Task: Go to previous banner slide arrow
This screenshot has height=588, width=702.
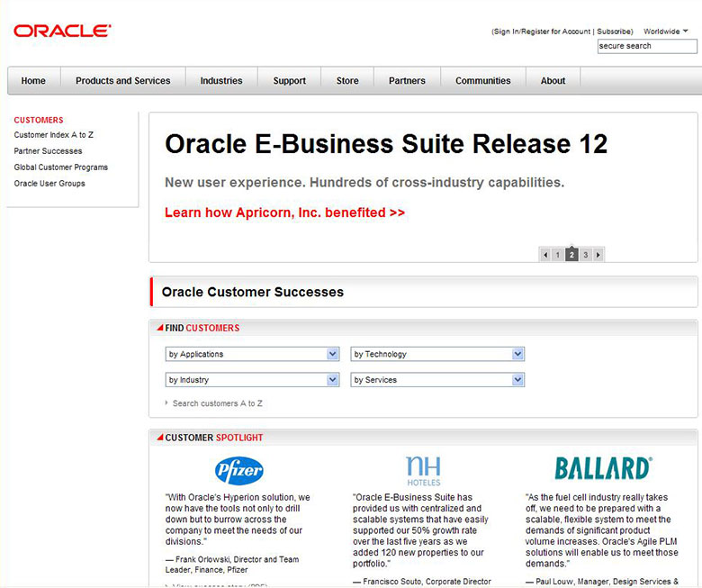Action: point(544,255)
